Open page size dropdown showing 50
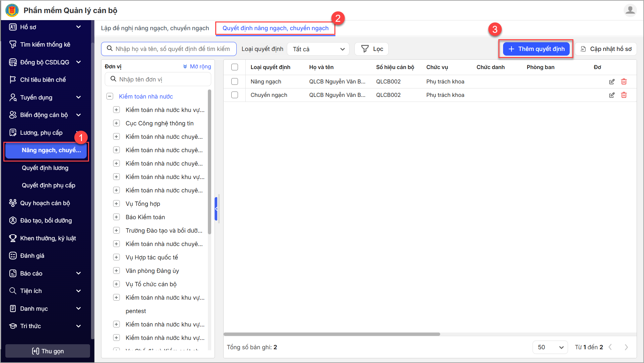The height and width of the screenshot is (363, 644). click(x=550, y=347)
